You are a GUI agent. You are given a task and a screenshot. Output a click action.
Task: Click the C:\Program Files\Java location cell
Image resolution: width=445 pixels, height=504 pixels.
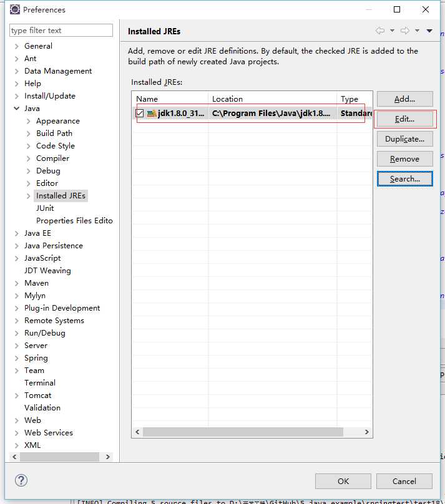click(271, 113)
